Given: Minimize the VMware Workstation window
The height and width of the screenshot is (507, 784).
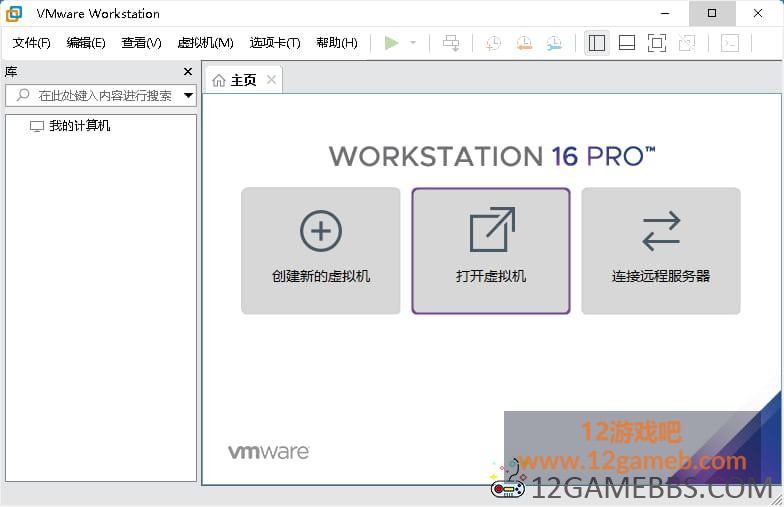Looking at the screenshot, I should pyautogui.click(x=665, y=14).
